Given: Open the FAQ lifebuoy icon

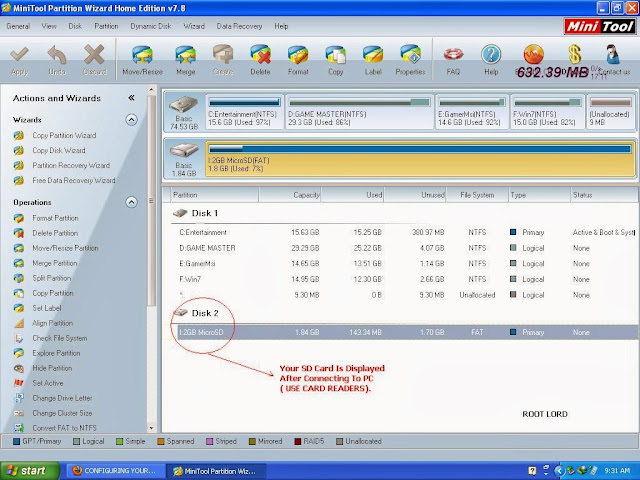Looking at the screenshot, I should [x=453, y=54].
